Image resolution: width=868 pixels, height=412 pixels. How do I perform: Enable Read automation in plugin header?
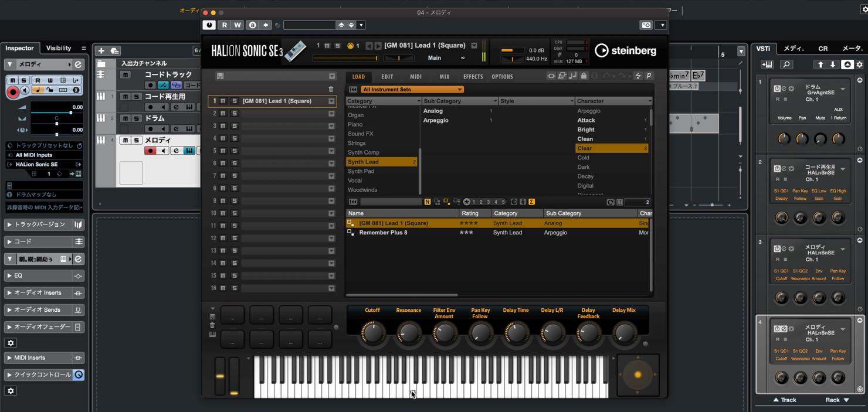(225, 25)
